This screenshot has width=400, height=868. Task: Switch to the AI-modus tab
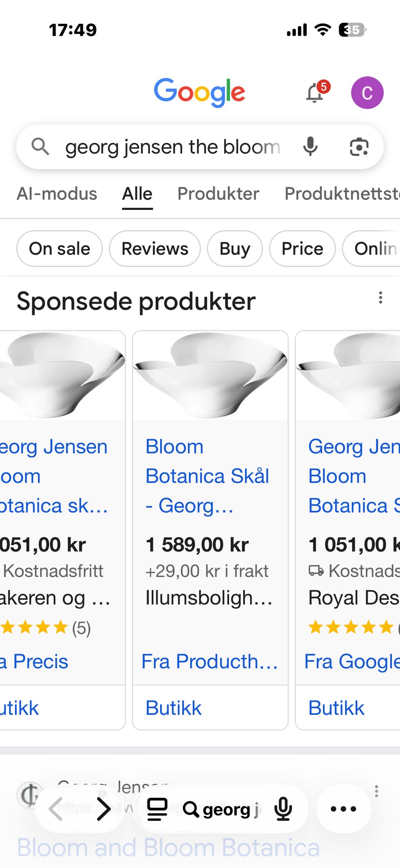coord(57,194)
